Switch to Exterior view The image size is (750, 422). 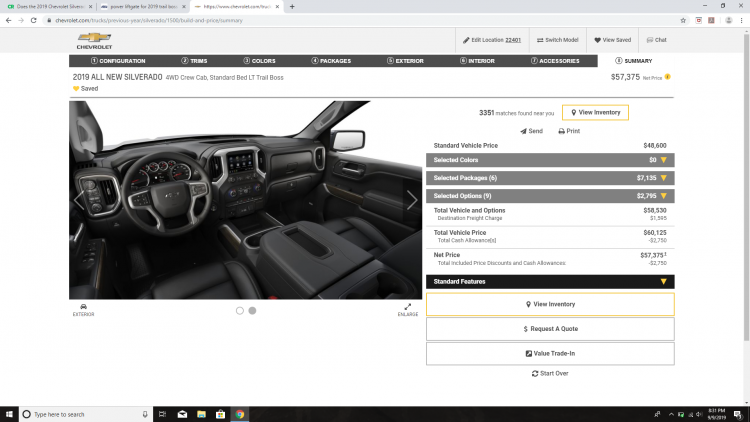(x=83, y=310)
